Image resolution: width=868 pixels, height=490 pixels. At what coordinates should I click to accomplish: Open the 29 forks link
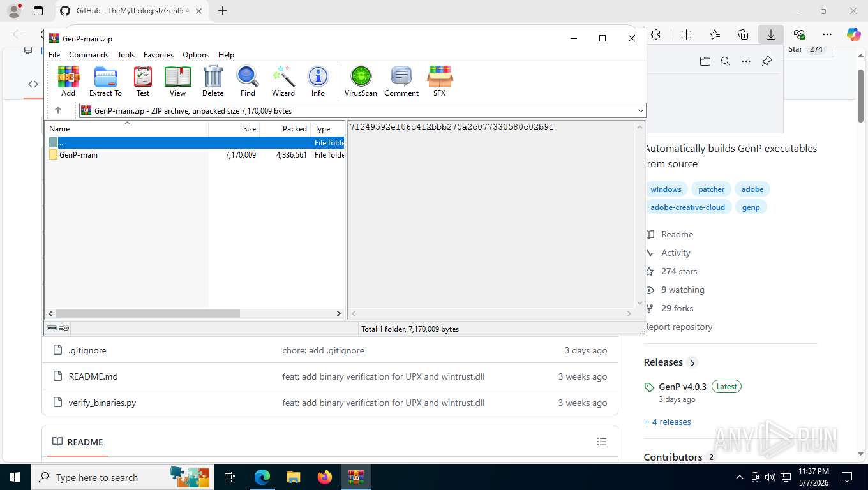click(677, 308)
